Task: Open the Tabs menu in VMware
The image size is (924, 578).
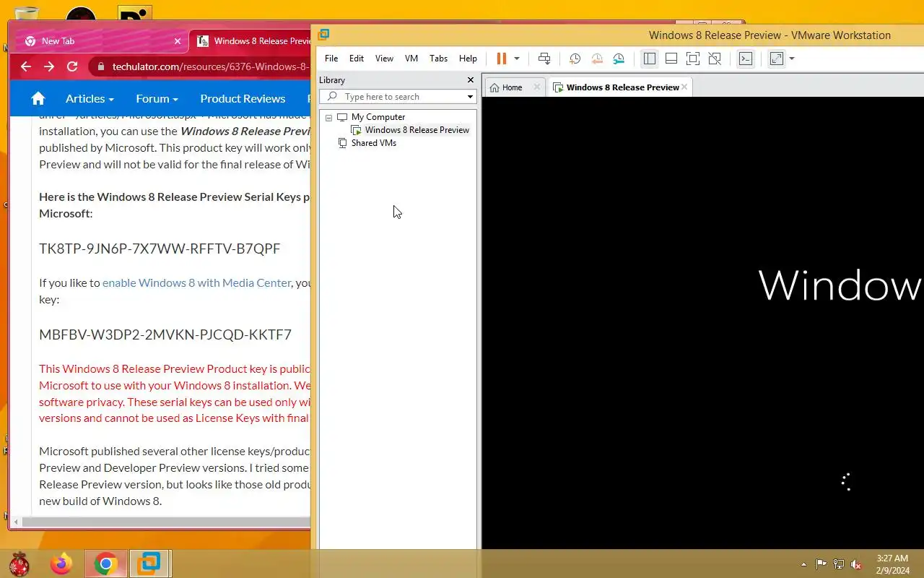Action: pyautogui.click(x=438, y=59)
